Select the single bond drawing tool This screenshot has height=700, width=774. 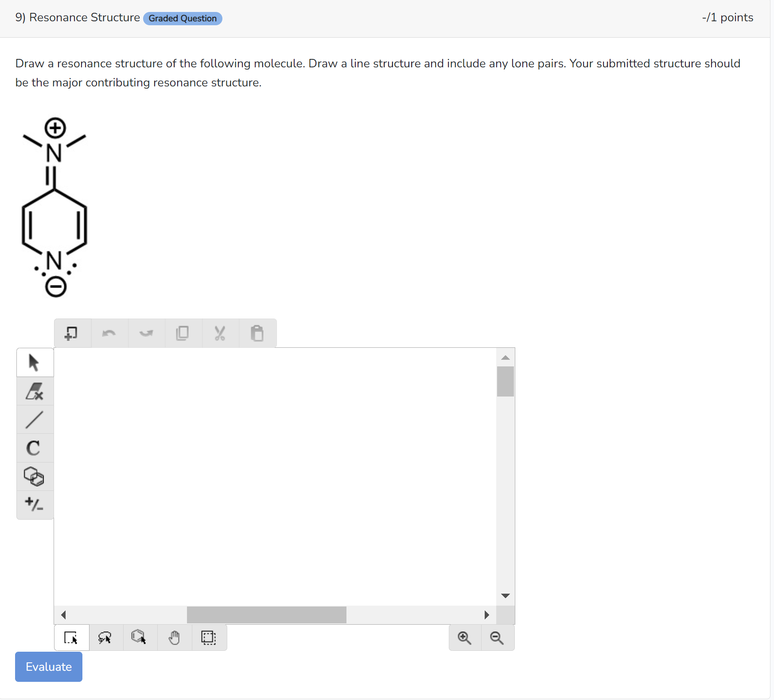pyautogui.click(x=35, y=420)
